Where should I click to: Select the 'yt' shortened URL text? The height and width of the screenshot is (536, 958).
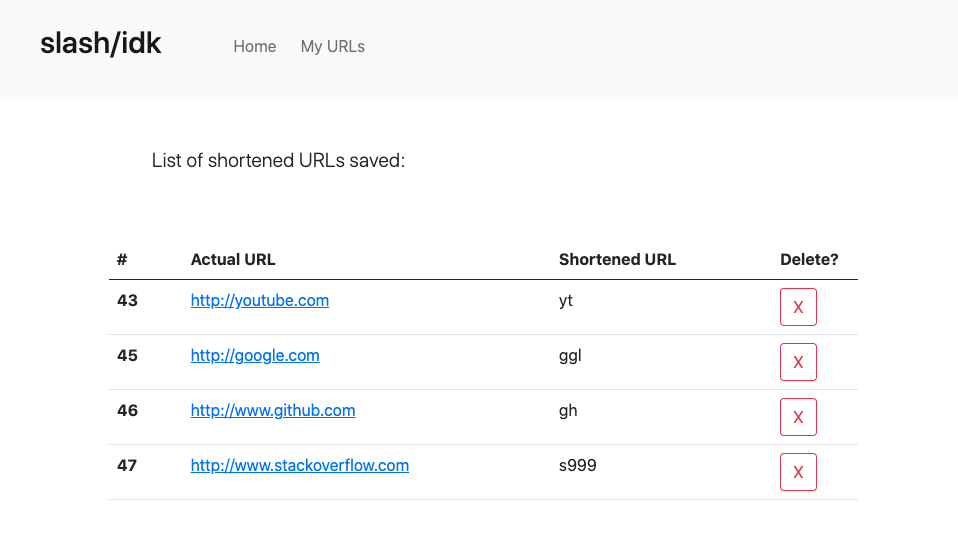pos(566,300)
